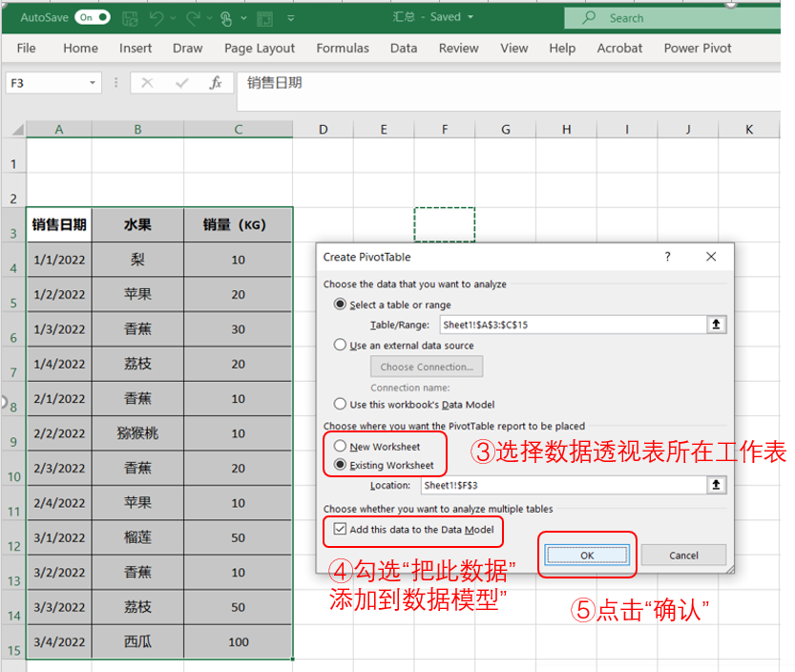This screenshot has height=672, width=795.
Task: Open the Touch/Mouse mode dropdown arrow
Action: point(244,18)
